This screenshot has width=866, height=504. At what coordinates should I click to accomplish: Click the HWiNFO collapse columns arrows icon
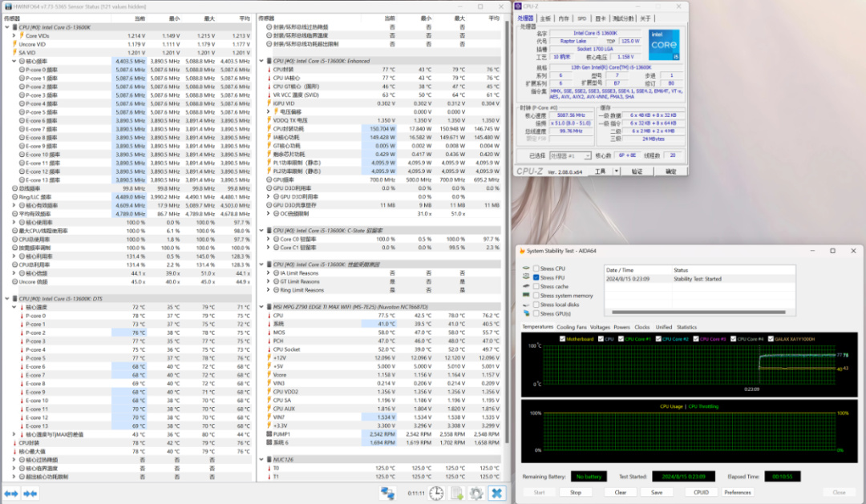(30, 494)
